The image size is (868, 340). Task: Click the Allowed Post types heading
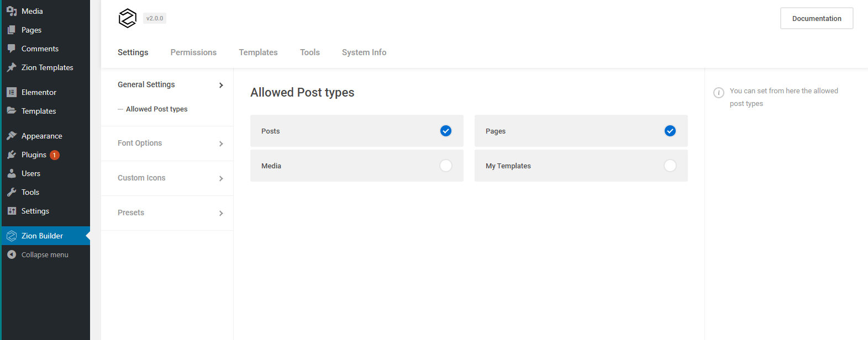click(x=302, y=92)
